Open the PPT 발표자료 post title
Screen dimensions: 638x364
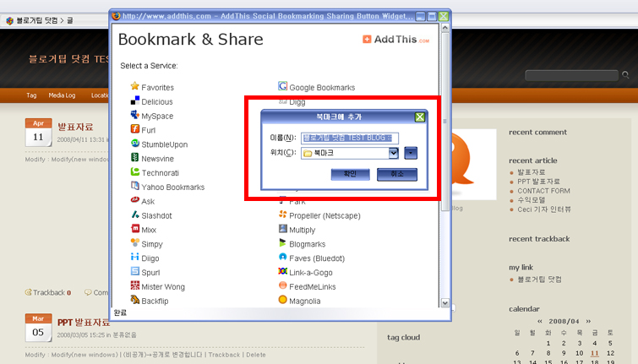[84, 323]
